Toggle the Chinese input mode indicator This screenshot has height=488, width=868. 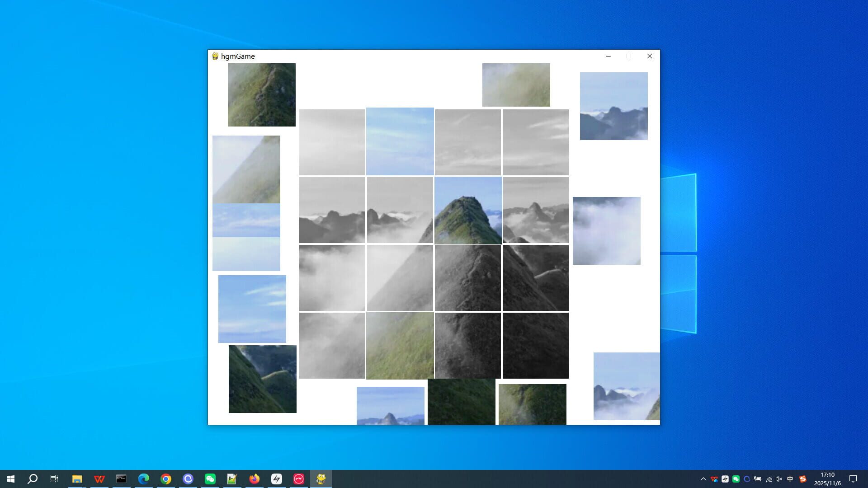coord(790,479)
